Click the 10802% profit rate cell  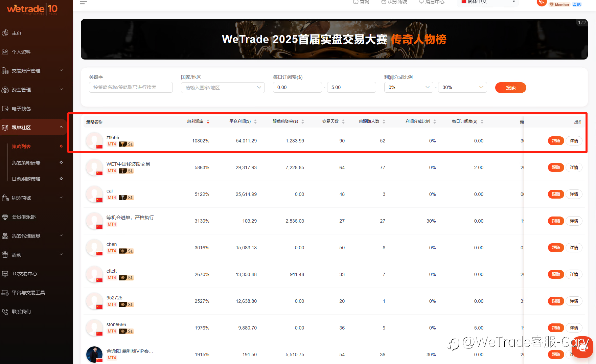[201, 141]
